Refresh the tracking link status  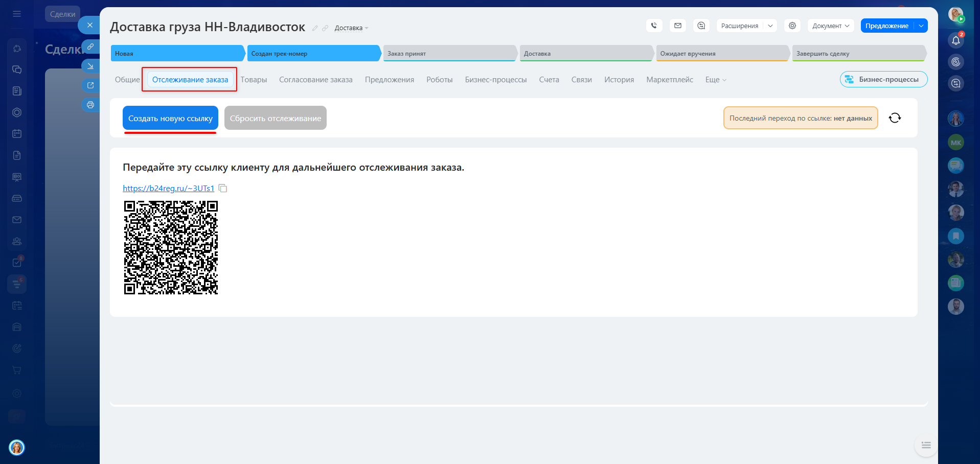tap(895, 118)
